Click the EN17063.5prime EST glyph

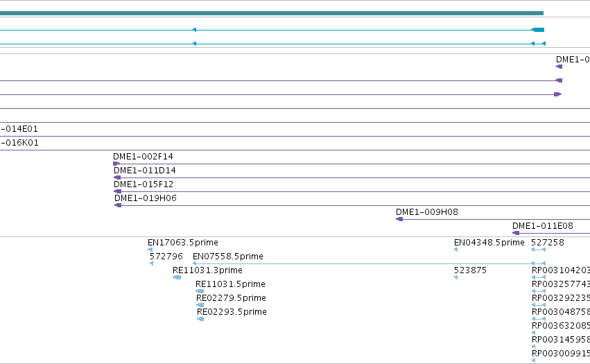pyautogui.click(x=150, y=250)
